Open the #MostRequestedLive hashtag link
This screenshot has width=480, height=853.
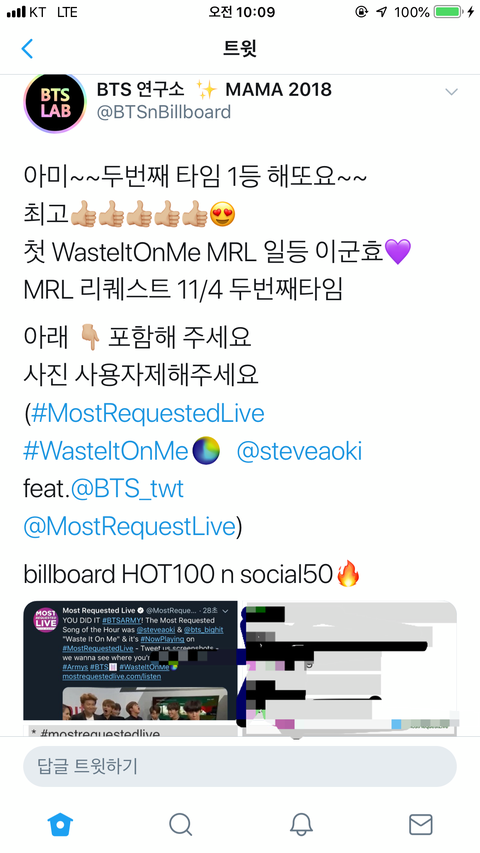148,413
